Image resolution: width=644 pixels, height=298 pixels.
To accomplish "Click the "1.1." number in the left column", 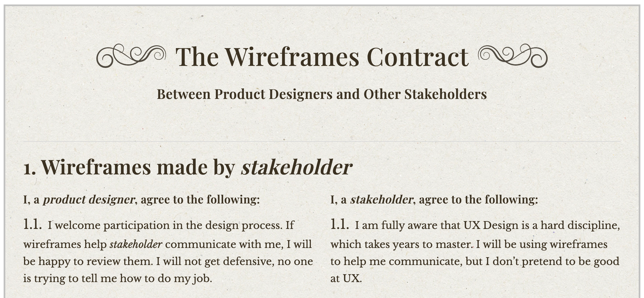I will 33,224.
